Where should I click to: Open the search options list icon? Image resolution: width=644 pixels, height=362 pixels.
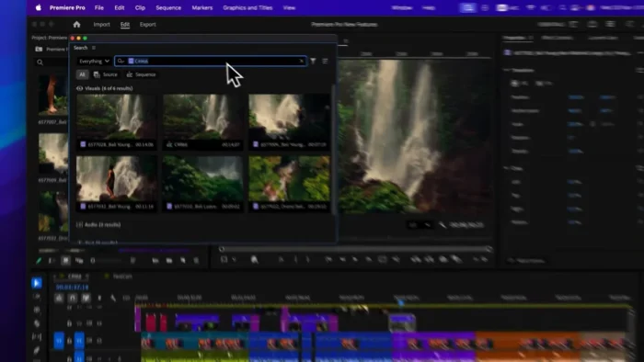tap(325, 61)
